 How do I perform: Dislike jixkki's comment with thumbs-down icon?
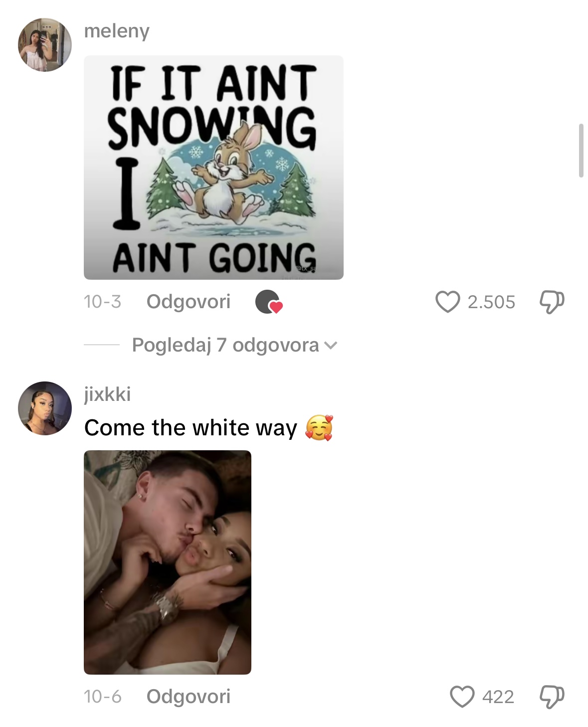point(552,697)
